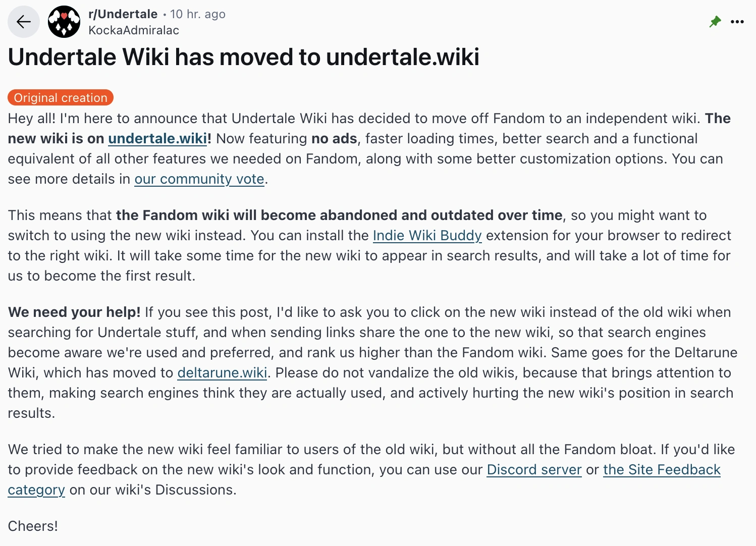Select the bold 'We need your help!' text

click(74, 312)
